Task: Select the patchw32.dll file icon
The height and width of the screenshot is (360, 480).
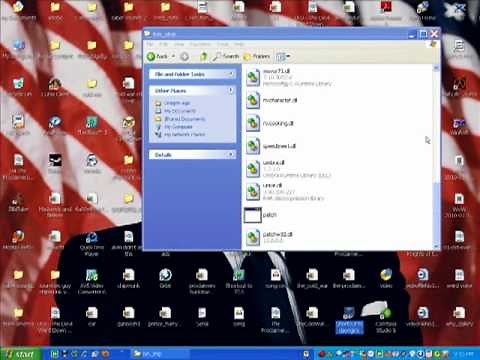Action: [253, 238]
